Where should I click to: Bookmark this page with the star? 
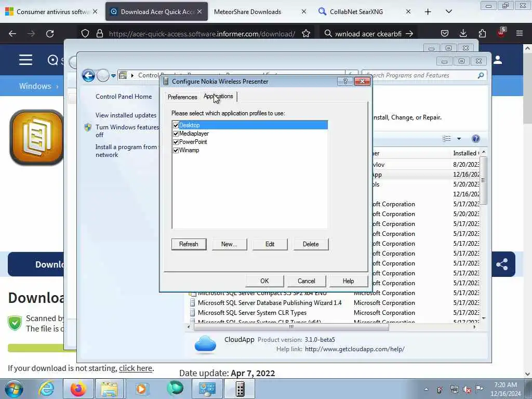click(x=306, y=34)
